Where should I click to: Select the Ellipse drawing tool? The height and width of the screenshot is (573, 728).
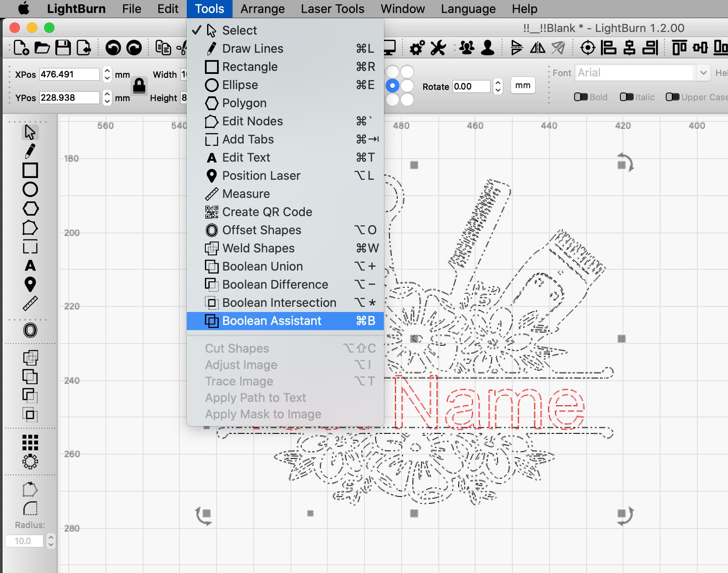pos(29,189)
